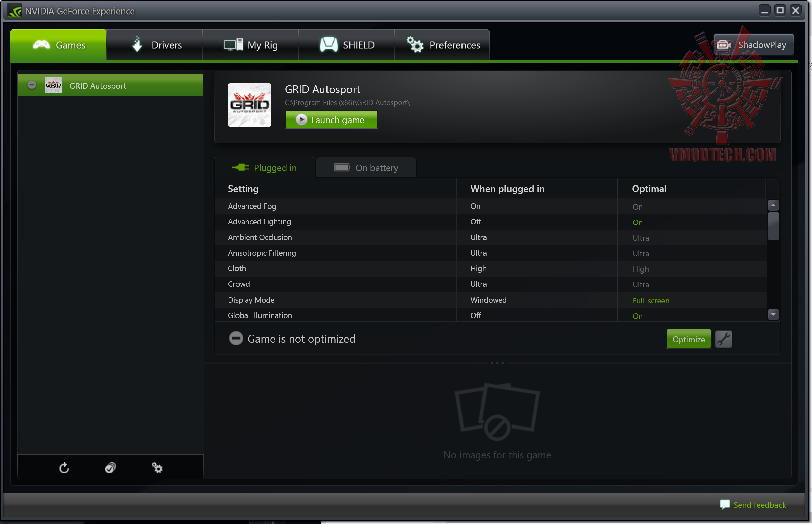Click the GRID Autosport cover thumbnail

250,105
